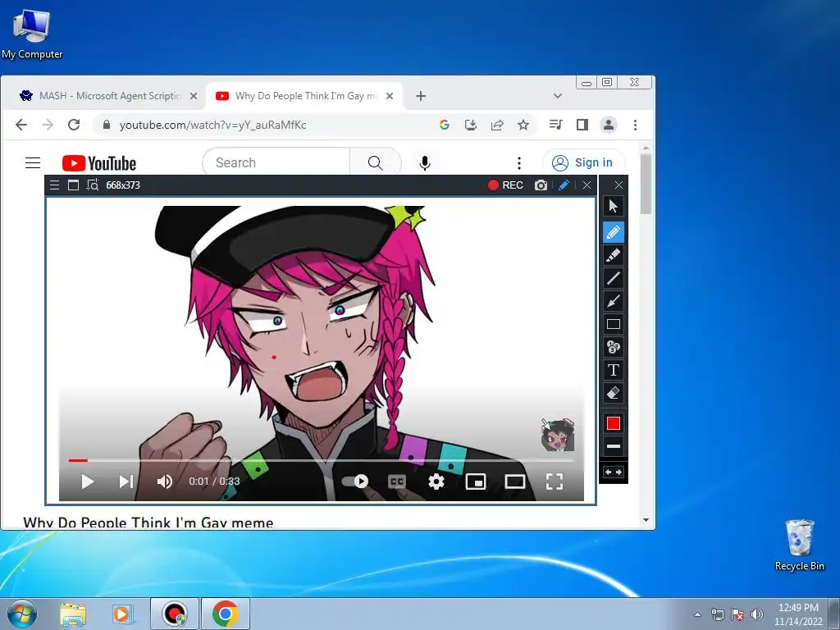
Task: Open Recycle Bin desktop icon
Action: tap(799, 545)
